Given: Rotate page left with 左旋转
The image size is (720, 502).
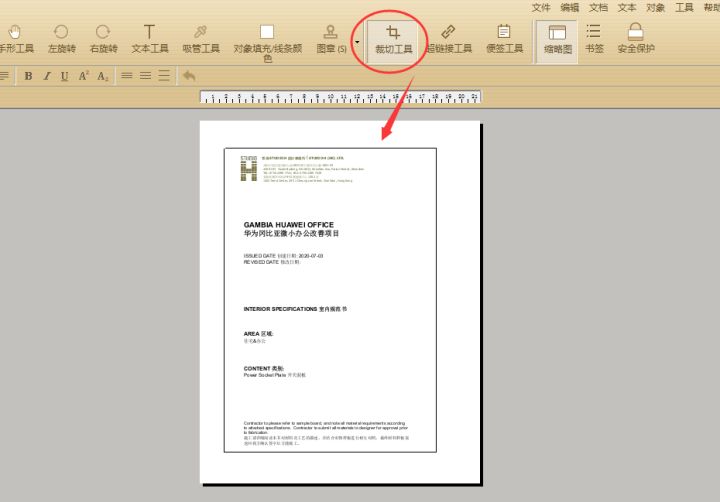Looking at the screenshot, I should click(x=62, y=39).
